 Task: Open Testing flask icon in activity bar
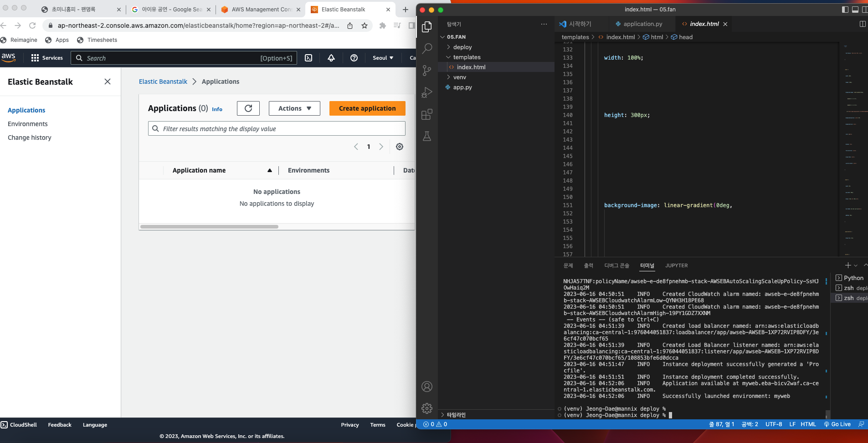pyautogui.click(x=427, y=136)
